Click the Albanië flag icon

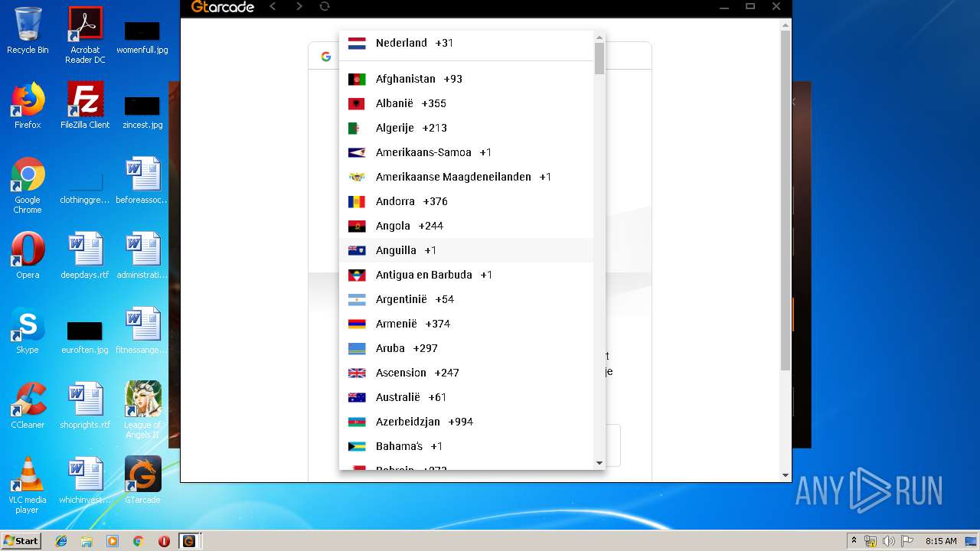[x=357, y=104]
